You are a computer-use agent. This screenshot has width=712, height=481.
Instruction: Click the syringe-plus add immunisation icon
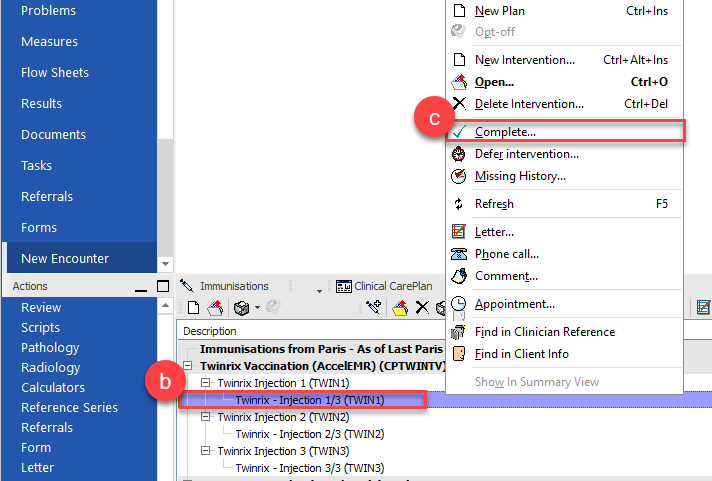pyautogui.click(x=374, y=307)
